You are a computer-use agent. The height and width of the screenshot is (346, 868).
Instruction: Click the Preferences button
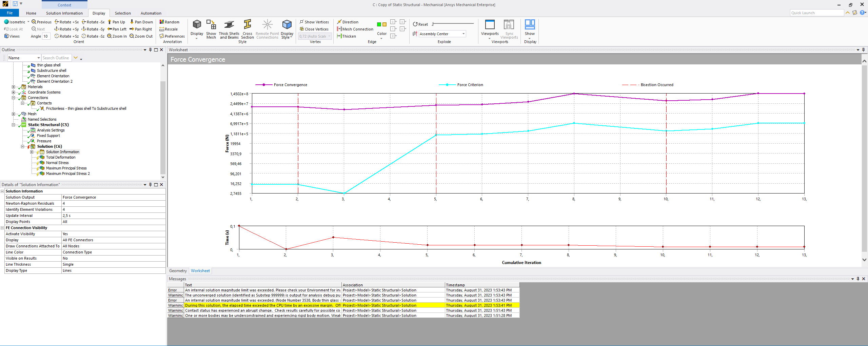pyautogui.click(x=172, y=36)
